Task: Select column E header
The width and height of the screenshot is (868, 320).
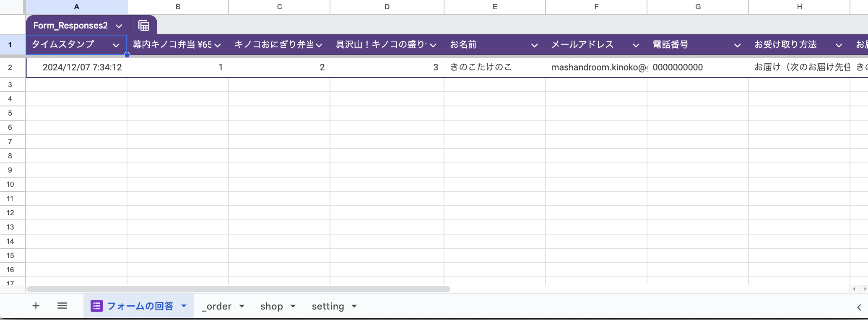Action: pyautogui.click(x=495, y=7)
